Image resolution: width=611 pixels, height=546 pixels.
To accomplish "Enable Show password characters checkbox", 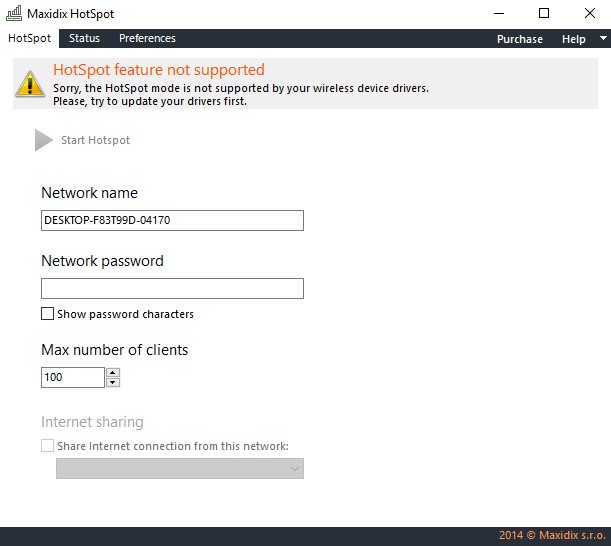I will coord(48,314).
